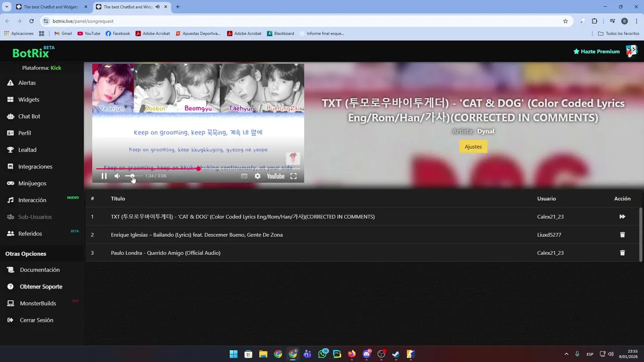Open the tab search dropdown
The image size is (644, 362).
click(7, 7)
